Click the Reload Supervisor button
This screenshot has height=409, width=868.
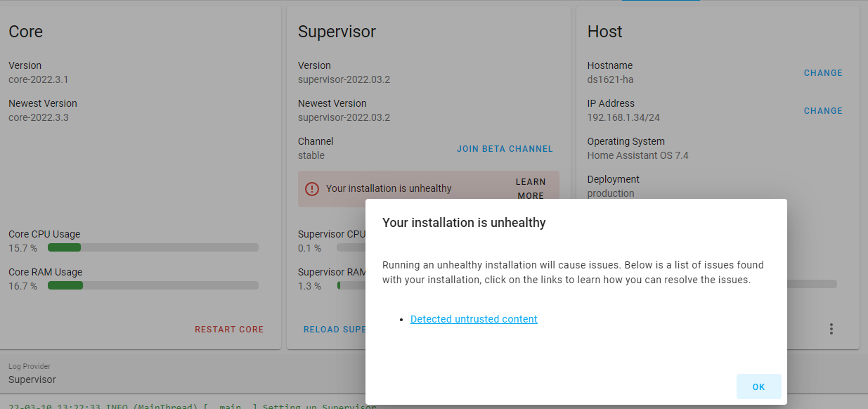click(335, 329)
